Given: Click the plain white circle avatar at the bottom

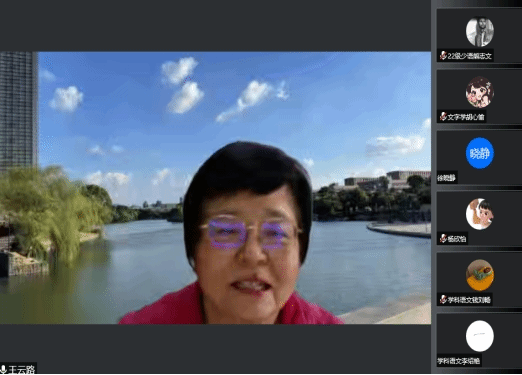Looking at the screenshot, I should coord(480,336).
